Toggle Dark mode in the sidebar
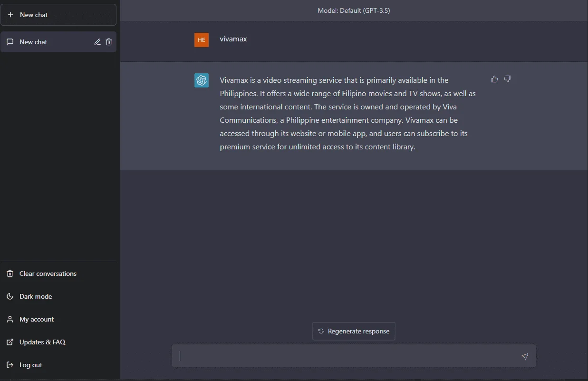Screen dimensions: 588x381 click(58, 296)
